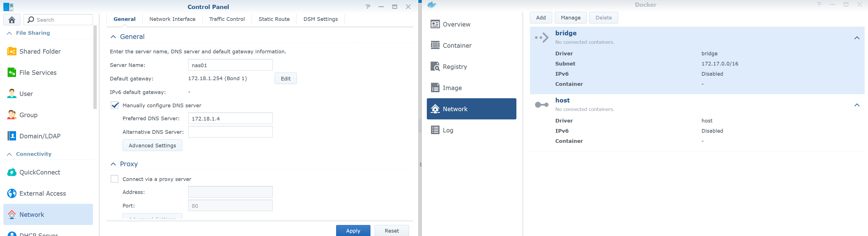
Task: Click the proxy Address field
Action: click(230, 192)
